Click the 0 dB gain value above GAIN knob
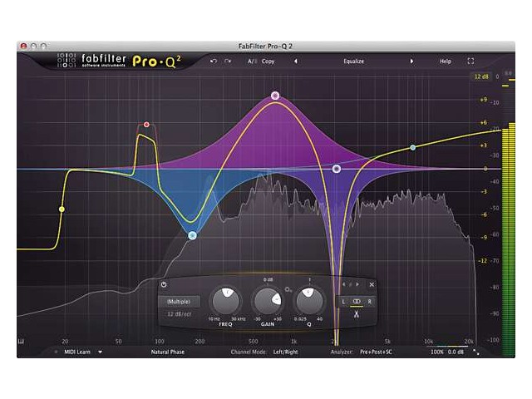532x399 pixels. point(268,279)
